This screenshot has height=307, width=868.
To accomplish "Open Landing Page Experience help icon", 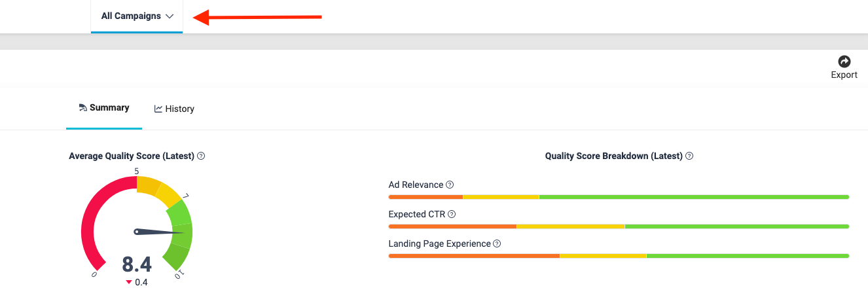I will (x=497, y=244).
